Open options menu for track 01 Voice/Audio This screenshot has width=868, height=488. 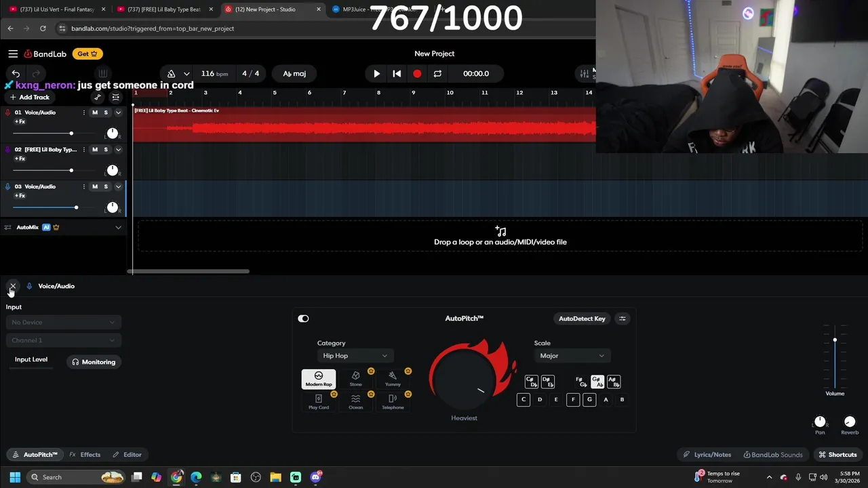tap(84, 113)
